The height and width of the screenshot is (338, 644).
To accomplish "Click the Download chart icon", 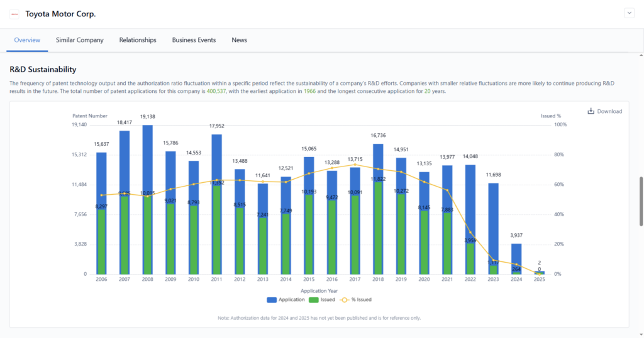I will click(x=591, y=111).
